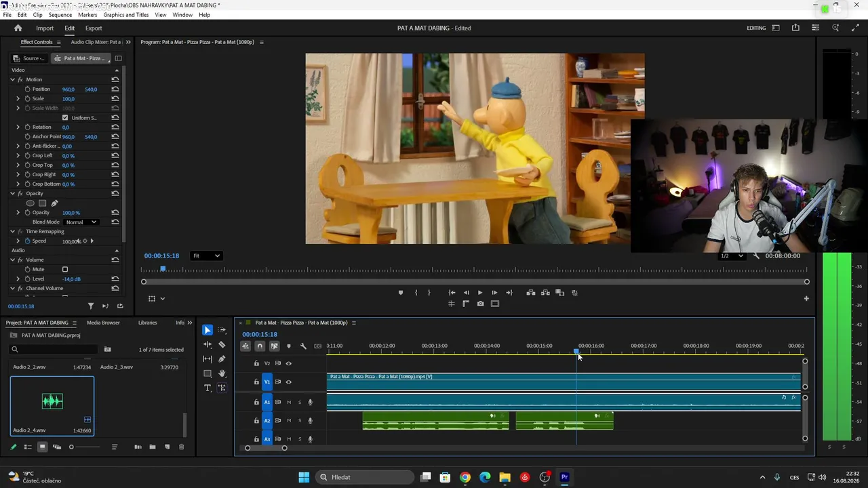This screenshot has width=868, height=488.
Task: Expand the Rotation property
Action: pyautogui.click(x=18, y=127)
